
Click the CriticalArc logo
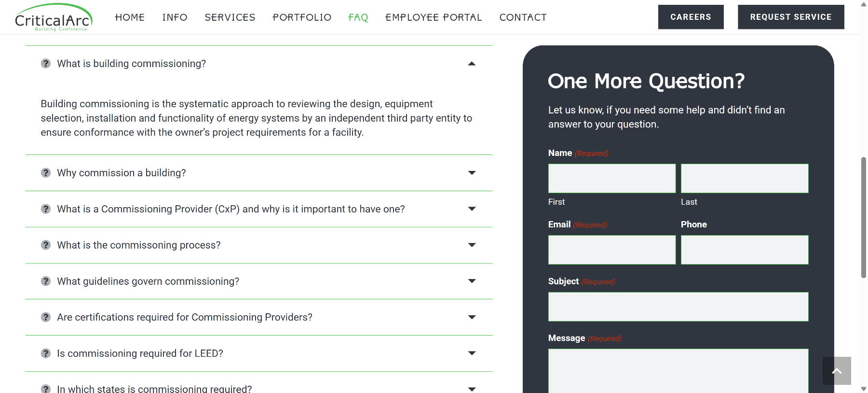click(54, 17)
